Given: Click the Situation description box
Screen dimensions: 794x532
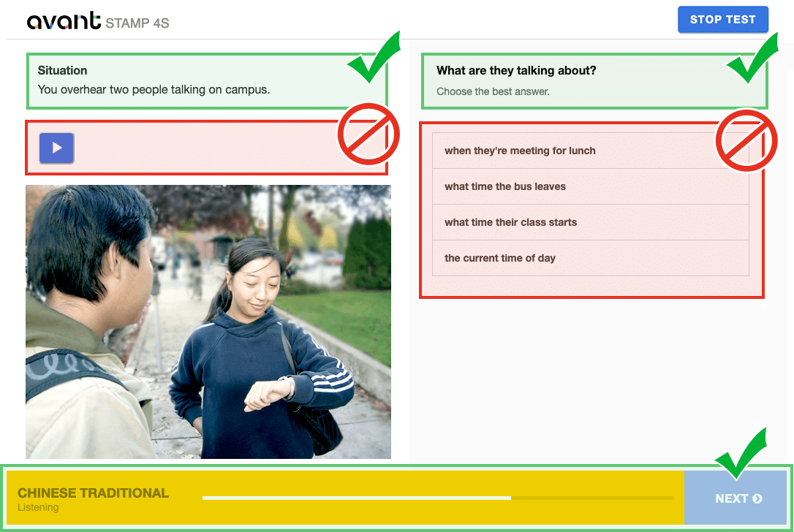Looking at the screenshot, I should click(x=207, y=81).
